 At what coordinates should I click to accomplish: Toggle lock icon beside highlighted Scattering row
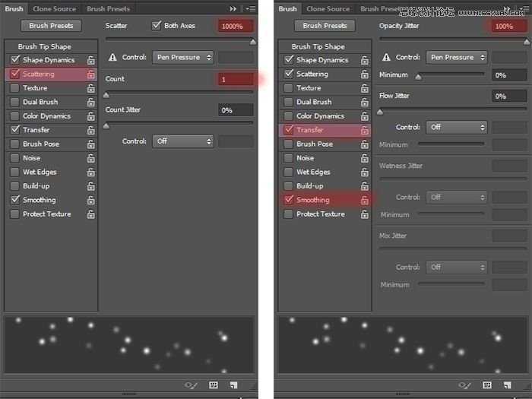click(90, 74)
